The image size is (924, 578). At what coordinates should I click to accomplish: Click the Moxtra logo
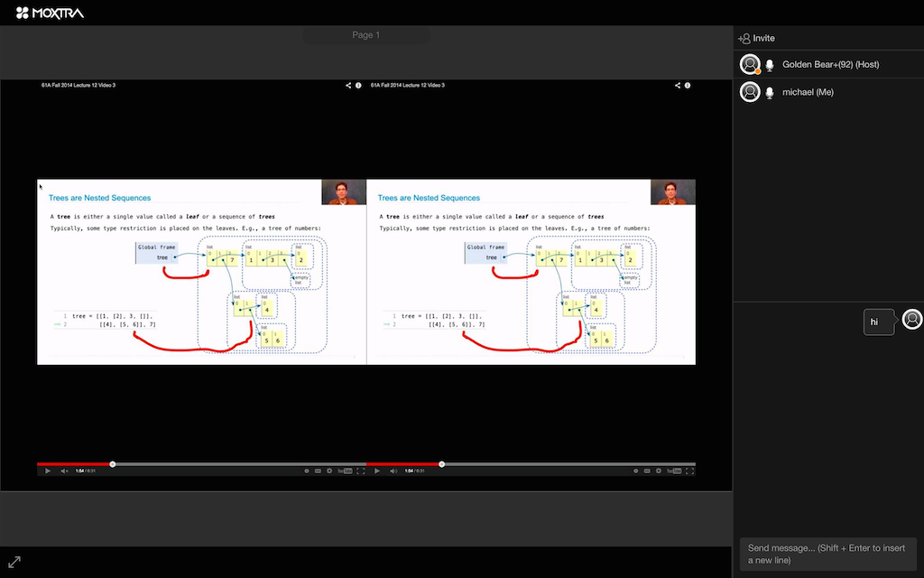pos(50,13)
